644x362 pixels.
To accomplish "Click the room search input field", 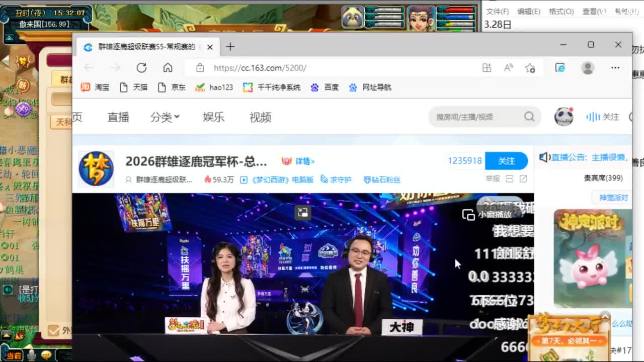I will click(x=473, y=117).
